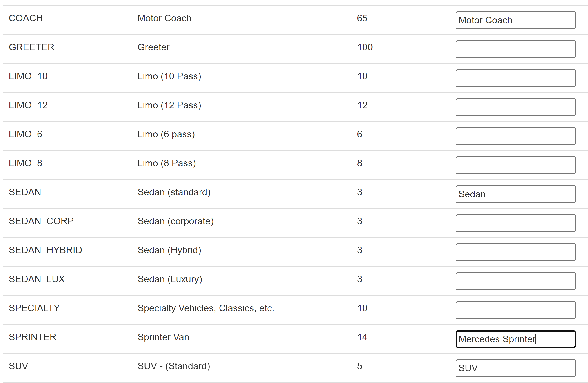
Task: Click the COACH code cell
Action: pyautogui.click(x=26, y=18)
